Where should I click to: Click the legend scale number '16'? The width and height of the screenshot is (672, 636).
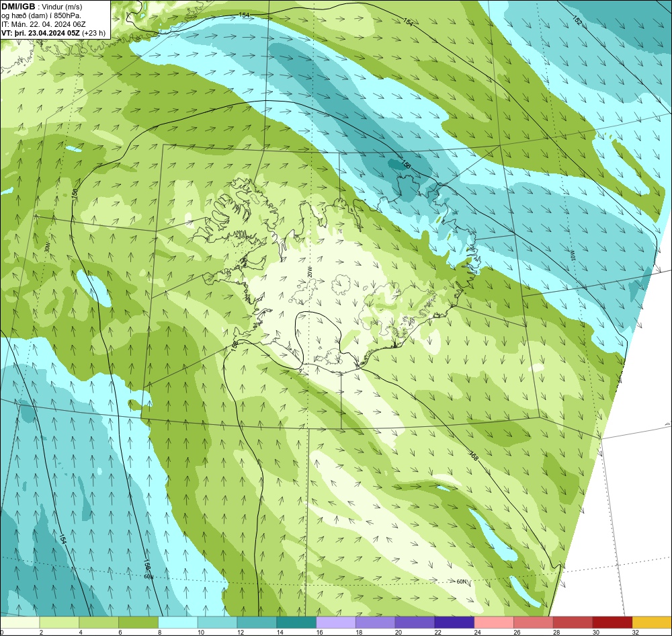pyautogui.click(x=319, y=632)
